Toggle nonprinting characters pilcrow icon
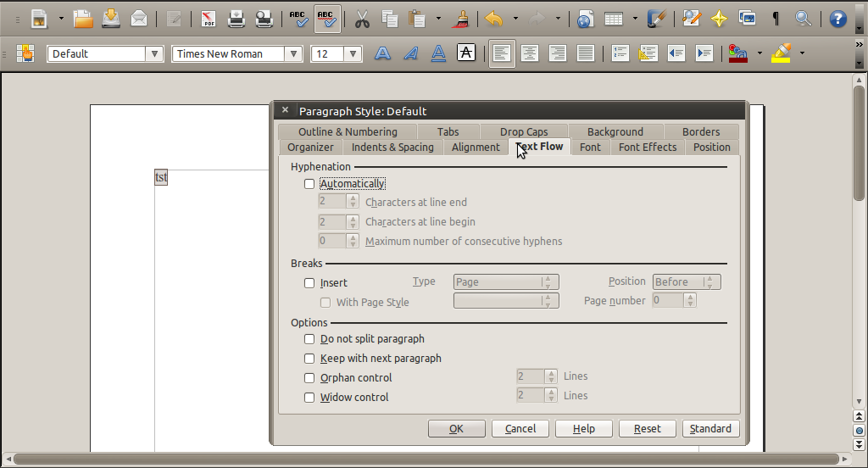Viewport: 868px width, 468px height. pos(776,18)
